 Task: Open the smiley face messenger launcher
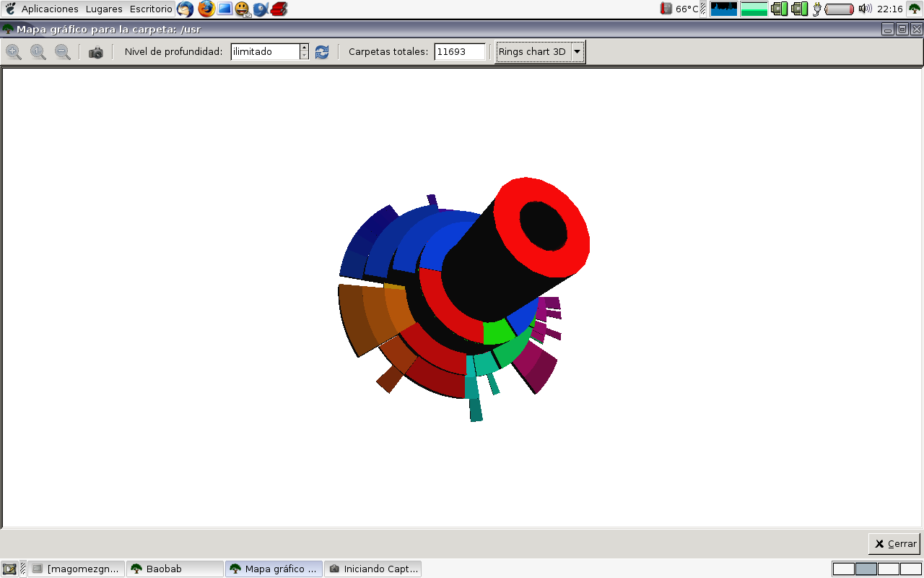coord(243,9)
